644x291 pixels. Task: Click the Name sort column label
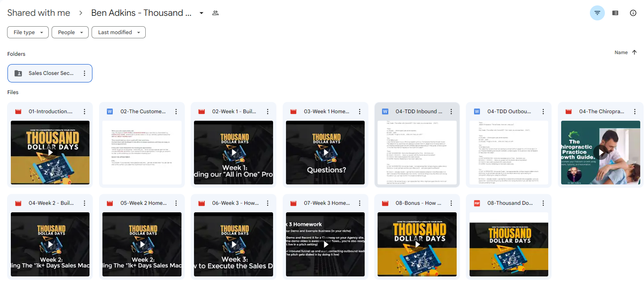[x=621, y=52]
